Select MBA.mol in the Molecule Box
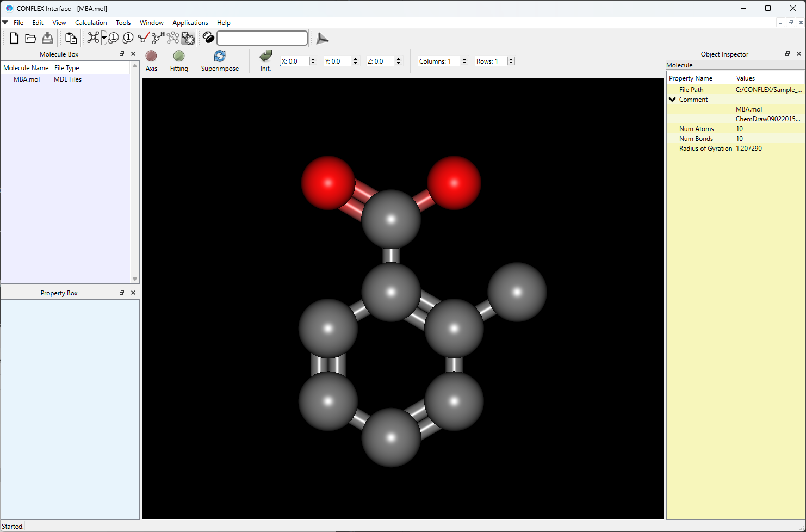The image size is (806, 532). tap(27, 79)
